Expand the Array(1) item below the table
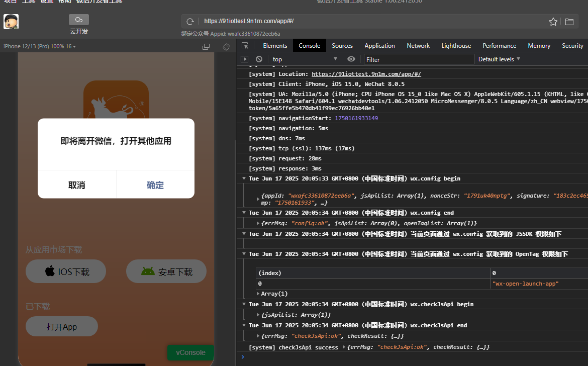The height and width of the screenshot is (366, 588). coord(258,294)
